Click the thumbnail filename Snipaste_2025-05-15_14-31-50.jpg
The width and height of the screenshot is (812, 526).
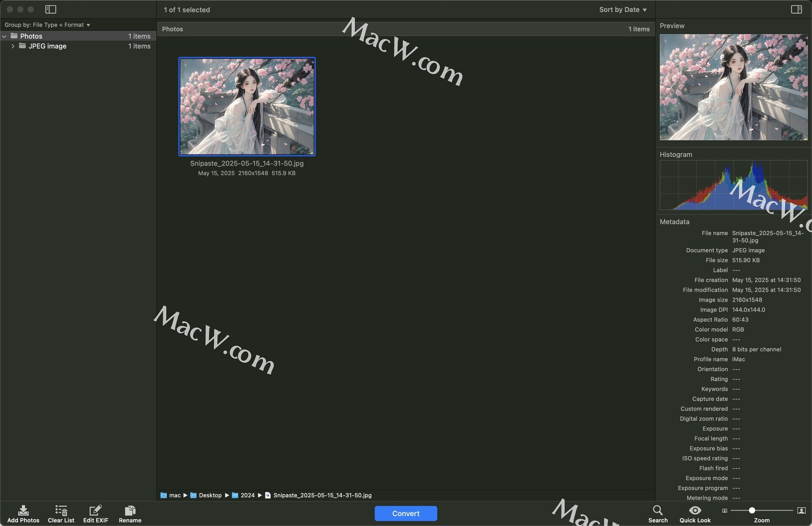[x=247, y=163]
